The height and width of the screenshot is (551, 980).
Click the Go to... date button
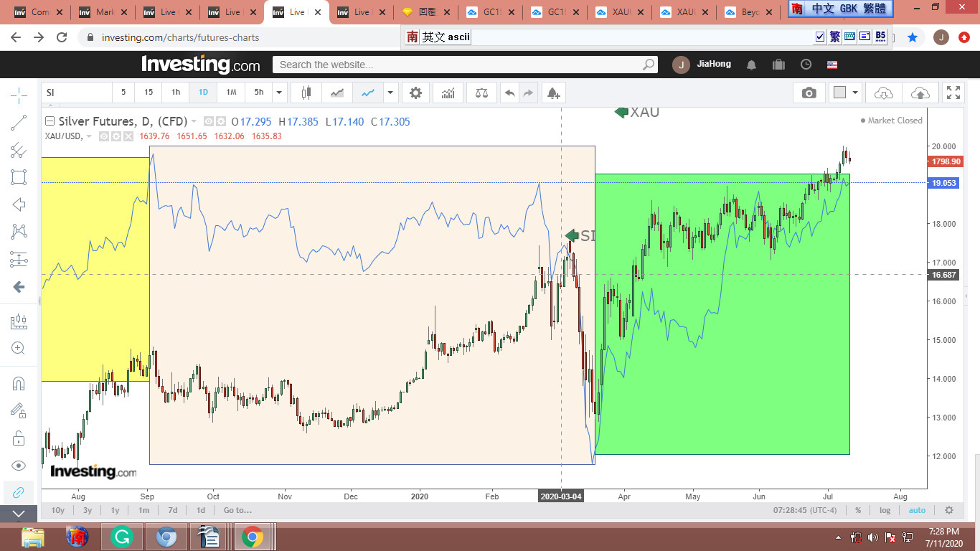(237, 510)
